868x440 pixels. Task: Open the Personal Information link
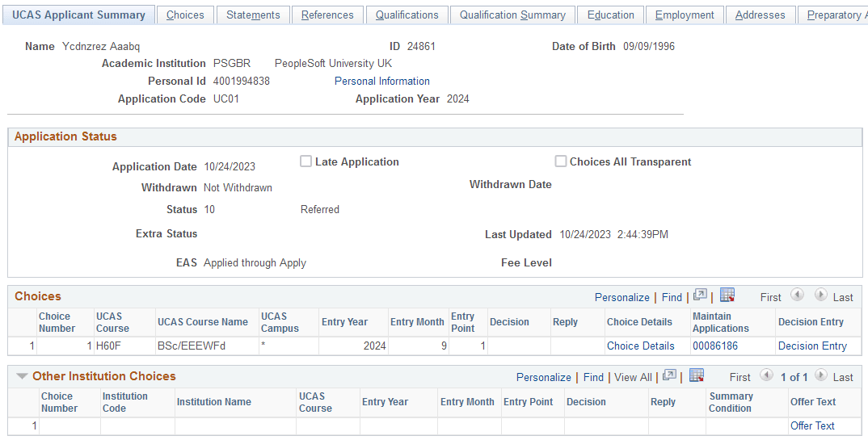pos(382,82)
